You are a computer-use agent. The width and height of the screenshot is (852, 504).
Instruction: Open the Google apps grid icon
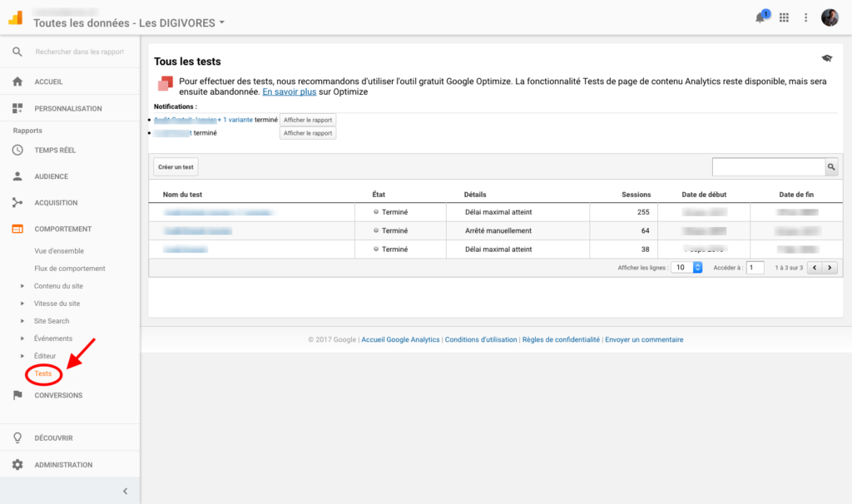click(784, 17)
